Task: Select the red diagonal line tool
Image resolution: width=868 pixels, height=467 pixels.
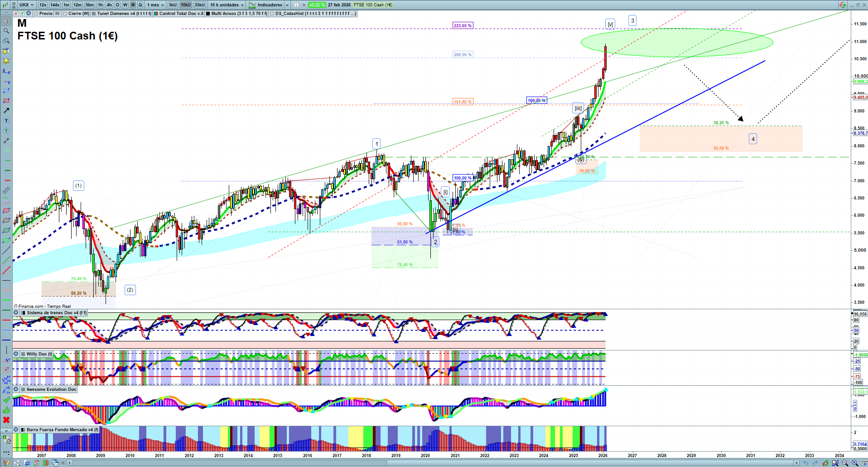Action: click(x=6, y=271)
